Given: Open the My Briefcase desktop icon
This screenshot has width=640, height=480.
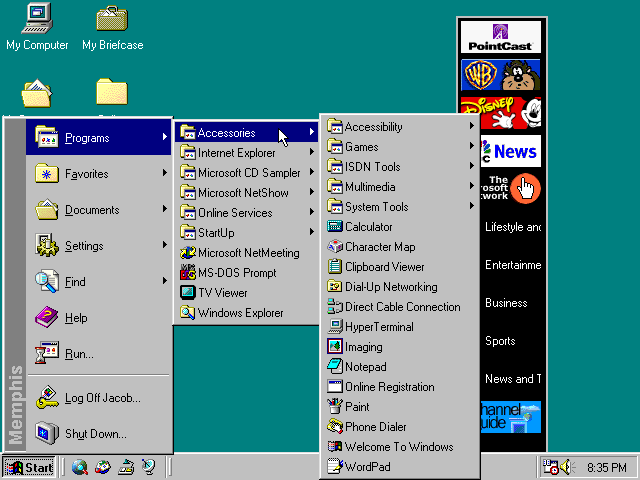Looking at the screenshot, I should click(x=112, y=18).
